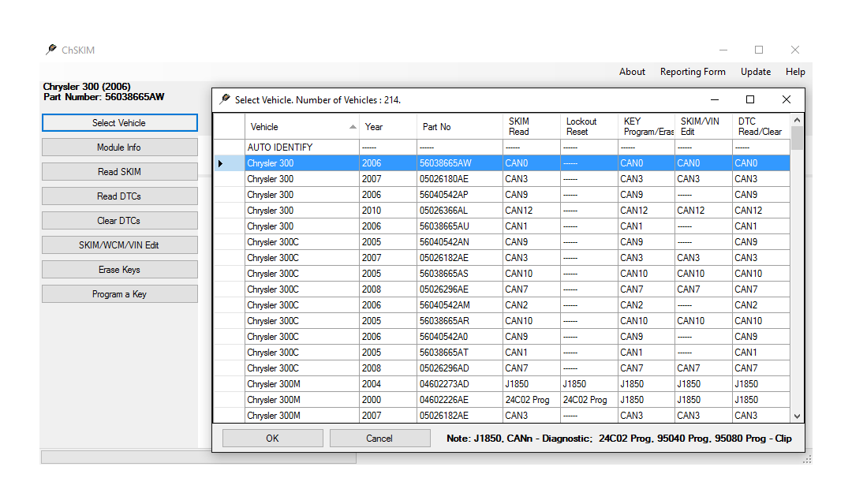Confirm selection with OK button
Image resolution: width=852 pixels, height=504 pixels.
[273, 439]
